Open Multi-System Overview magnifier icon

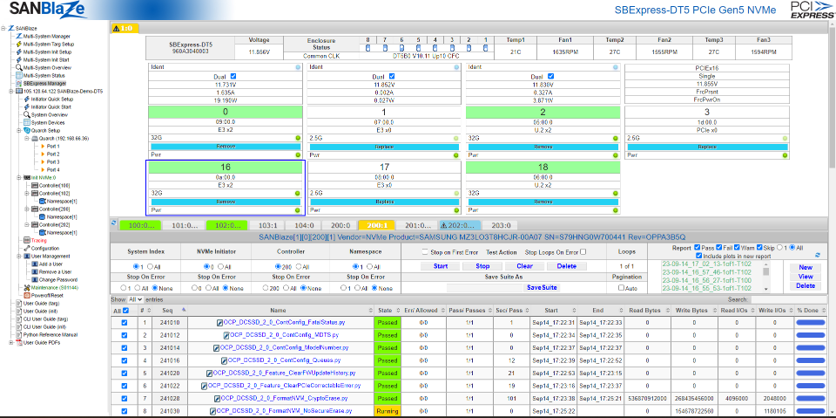click(x=18, y=67)
